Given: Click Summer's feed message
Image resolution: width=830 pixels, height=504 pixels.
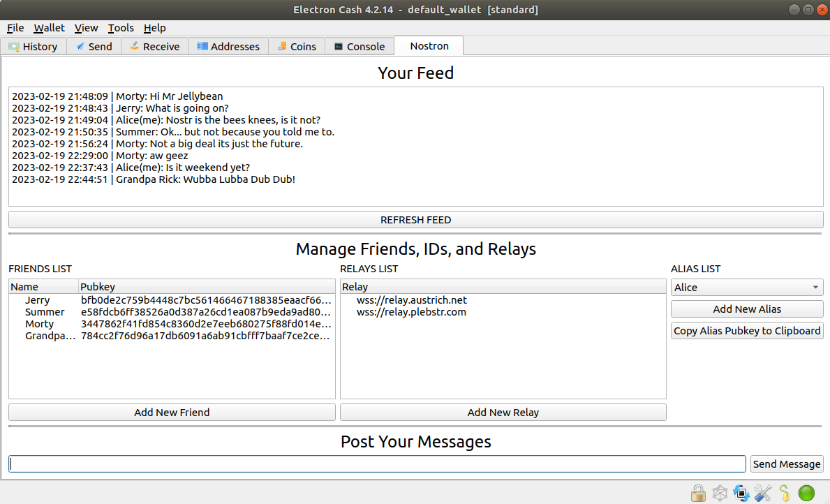Looking at the screenshot, I should [173, 132].
